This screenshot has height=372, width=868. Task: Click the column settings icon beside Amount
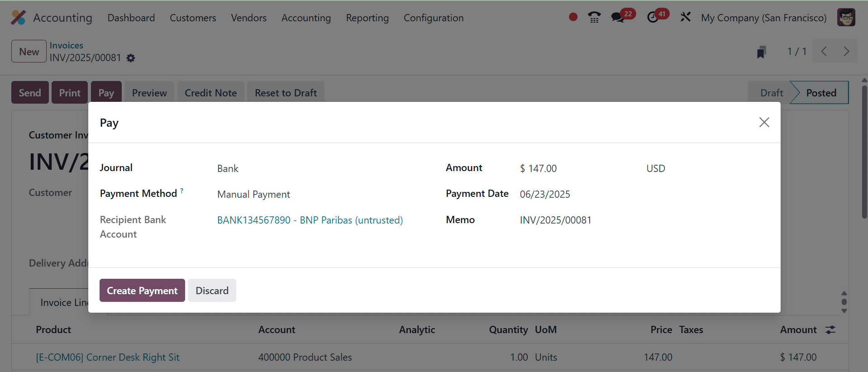[830, 330]
